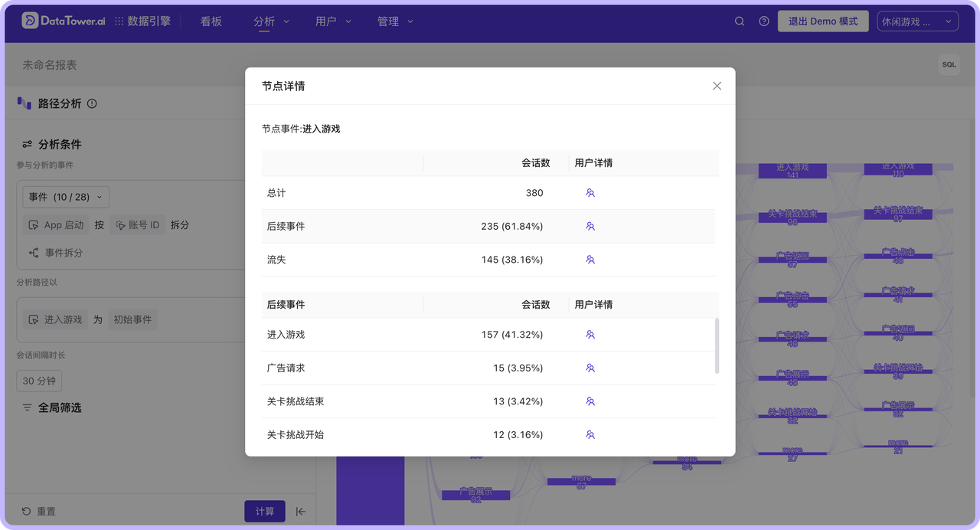Open user details for the 总计 row
Viewport: 980px width, 530px height.
click(x=590, y=193)
